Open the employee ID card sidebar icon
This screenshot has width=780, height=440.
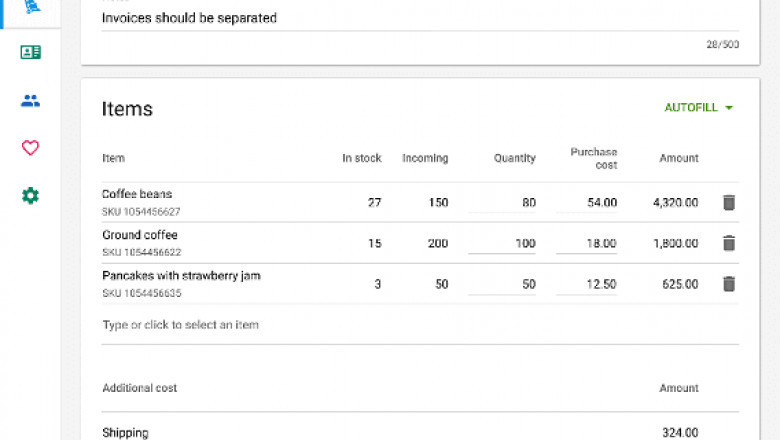coord(30,52)
